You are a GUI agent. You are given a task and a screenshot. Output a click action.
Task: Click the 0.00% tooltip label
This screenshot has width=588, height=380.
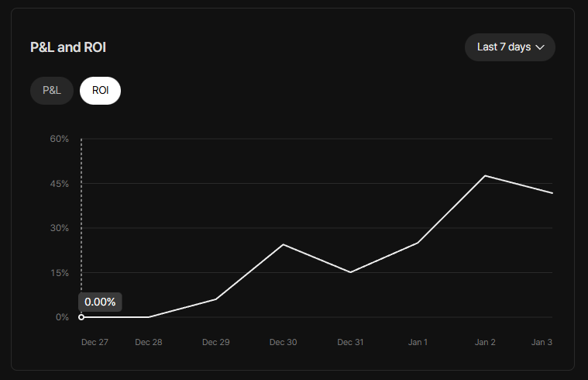coord(100,302)
